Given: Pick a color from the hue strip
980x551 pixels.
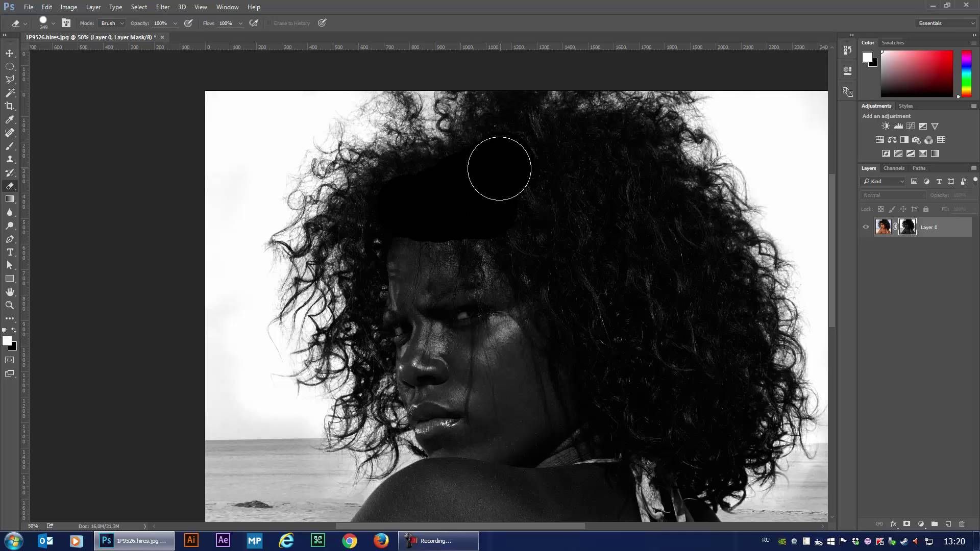Looking at the screenshot, I should point(966,73).
